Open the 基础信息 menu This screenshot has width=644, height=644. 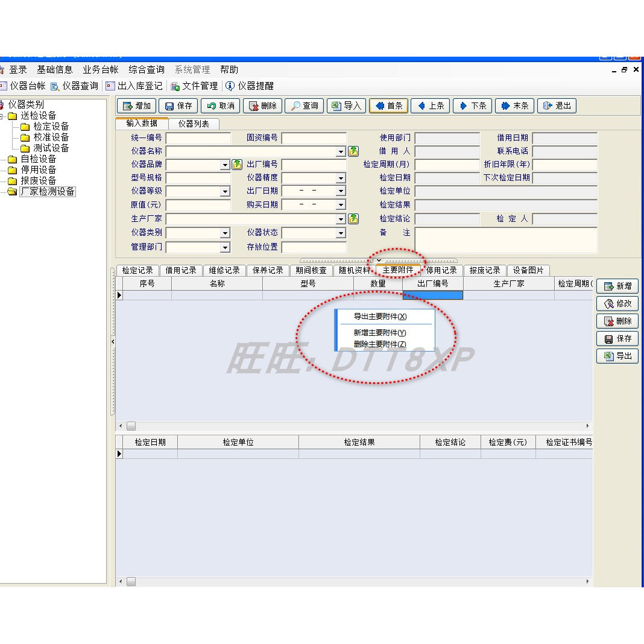pos(55,70)
